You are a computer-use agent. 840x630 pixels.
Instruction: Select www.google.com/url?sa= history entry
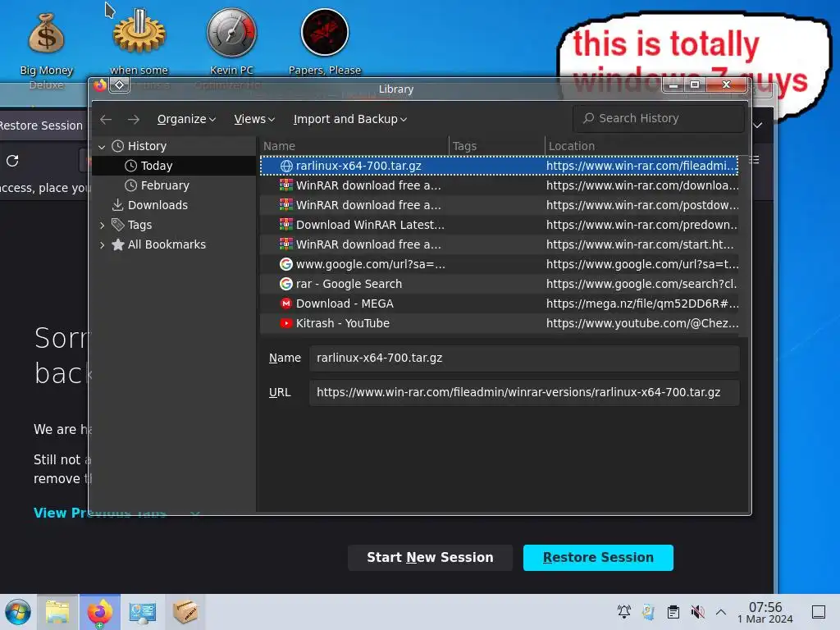[x=500, y=265]
